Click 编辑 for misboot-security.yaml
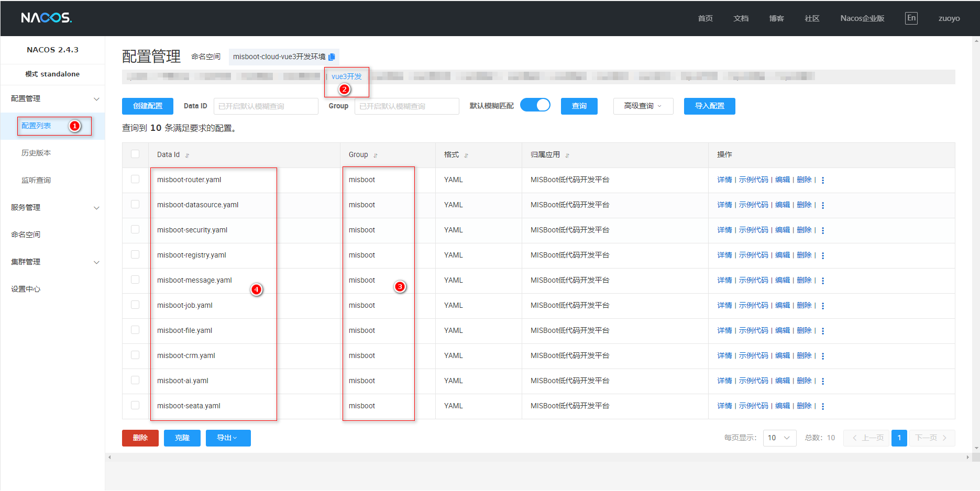Viewport: 980px width, 491px height. (783, 230)
